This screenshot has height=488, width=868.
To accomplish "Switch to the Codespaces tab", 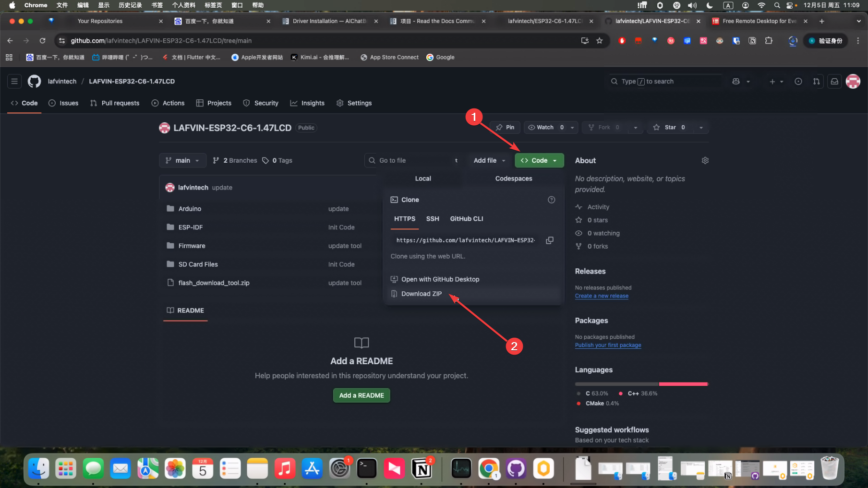I will (514, 179).
